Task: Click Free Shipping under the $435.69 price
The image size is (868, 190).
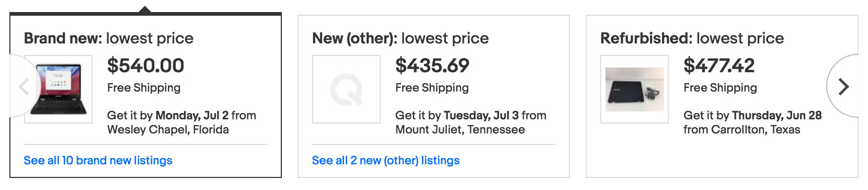Action: point(432,88)
